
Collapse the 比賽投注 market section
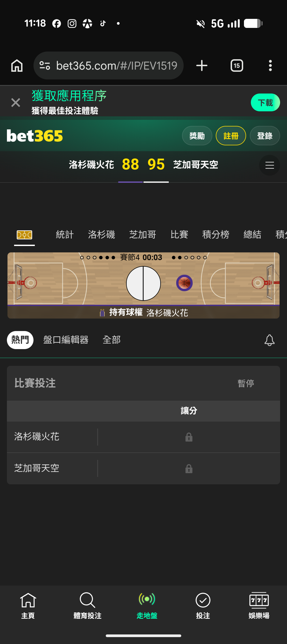coord(143,383)
